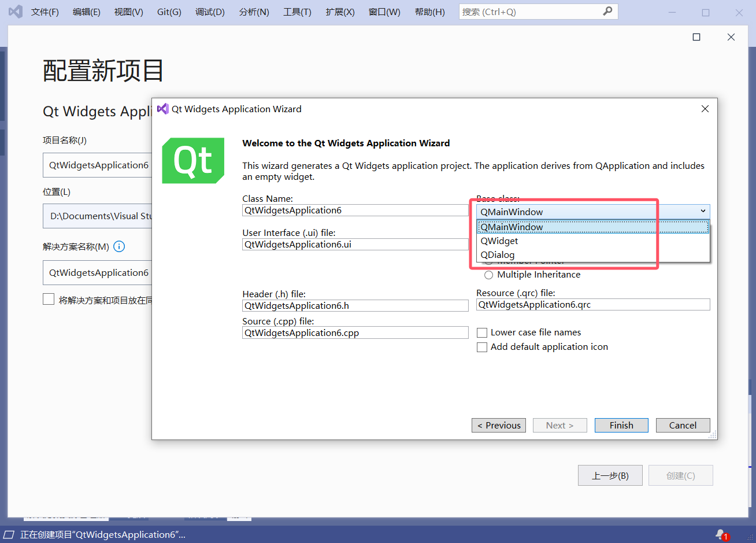756x543 pixels.
Task: Open the Base class dropdown arrow
Action: click(703, 211)
